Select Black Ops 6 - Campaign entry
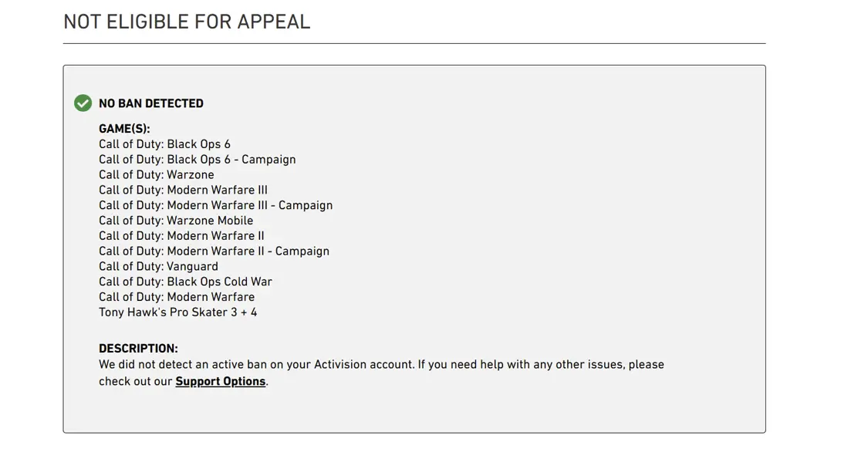Screen dimensions: 868x459 click(x=197, y=160)
